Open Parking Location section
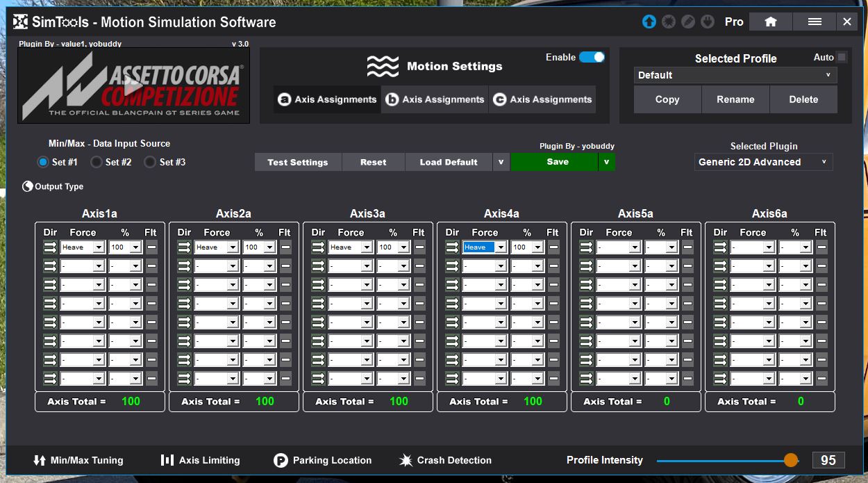This screenshot has width=868, height=483. pos(322,460)
